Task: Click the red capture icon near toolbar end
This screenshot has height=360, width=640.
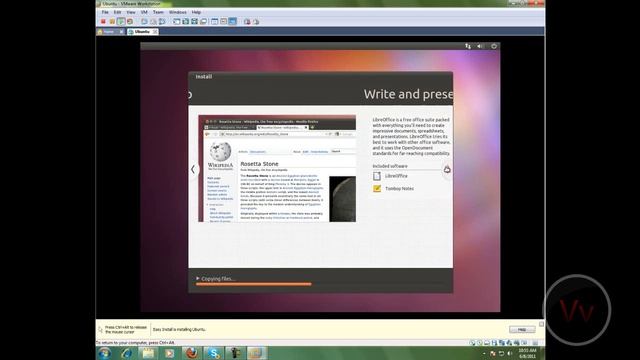Action: (x=247, y=22)
